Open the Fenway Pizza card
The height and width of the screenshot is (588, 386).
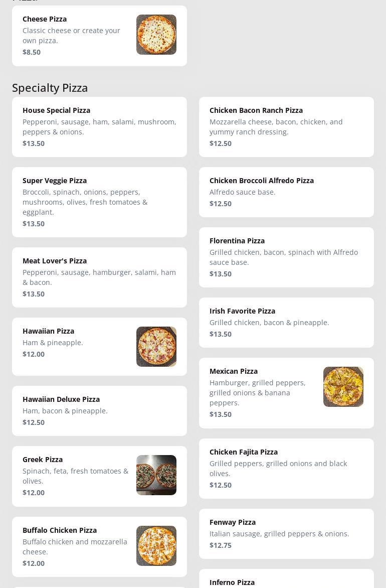(x=286, y=534)
